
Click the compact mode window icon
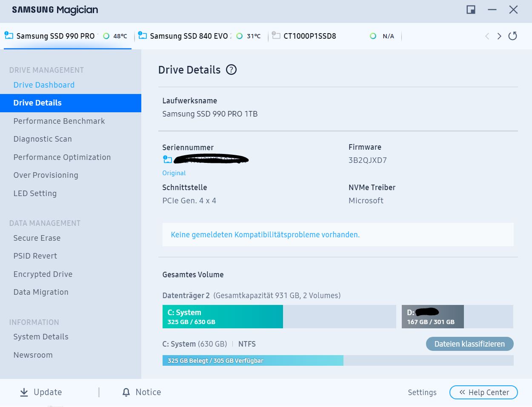pos(471,10)
